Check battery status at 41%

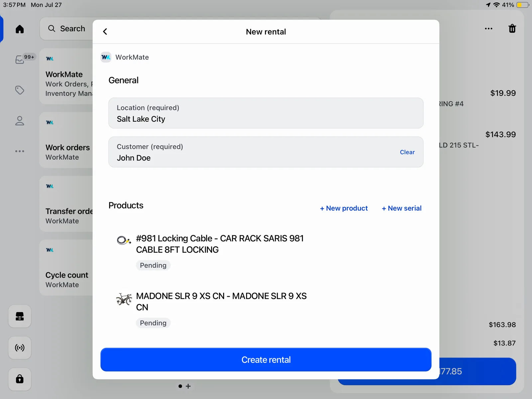click(x=515, y=5)
